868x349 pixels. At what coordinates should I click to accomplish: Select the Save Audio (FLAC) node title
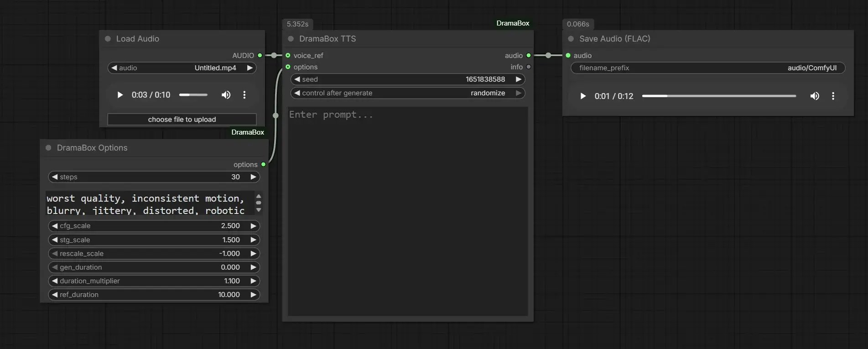coord(614,39)
